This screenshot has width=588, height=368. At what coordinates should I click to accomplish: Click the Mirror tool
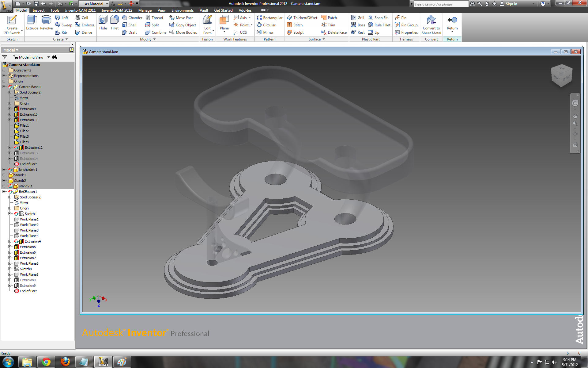coord(265,33)
